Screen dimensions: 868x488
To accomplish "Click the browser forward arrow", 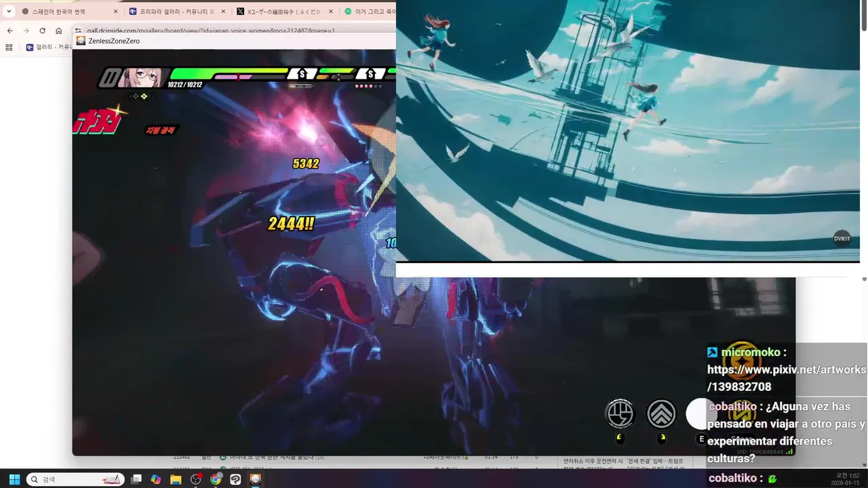I will 26,30.
